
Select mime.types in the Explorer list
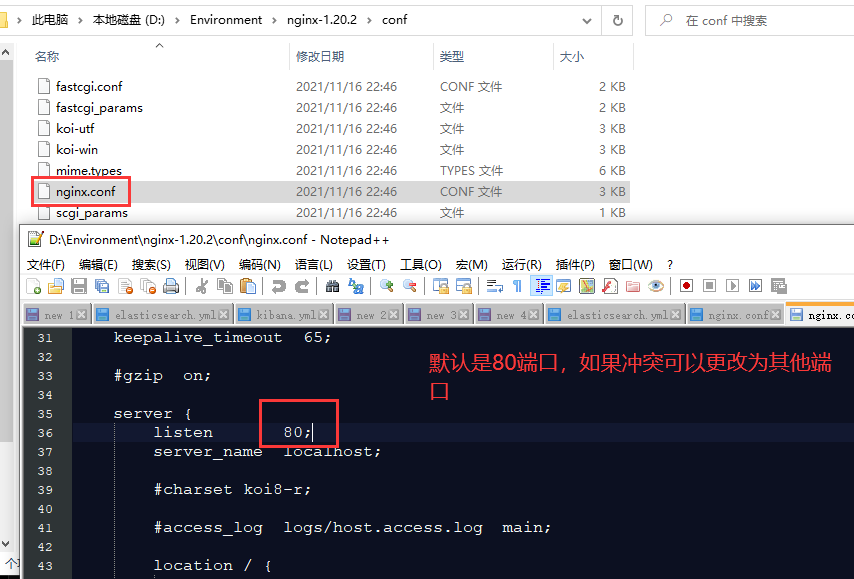coord(89,170)
